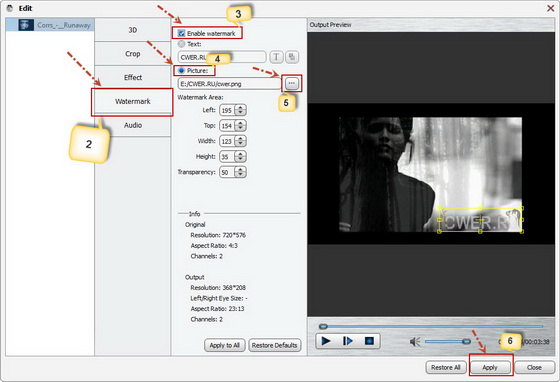Viewport: 560px width, 382px height.
Task: Click the playback seek slider handle
Action: click(323, 326)
